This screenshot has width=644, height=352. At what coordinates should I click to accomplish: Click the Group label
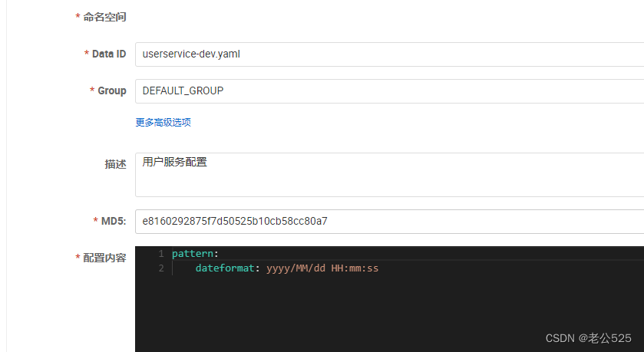point(112,90)
